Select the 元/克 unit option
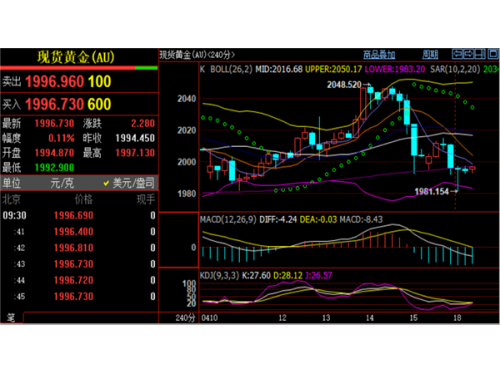This screenshot has width=500, height=375. [62, 183]
